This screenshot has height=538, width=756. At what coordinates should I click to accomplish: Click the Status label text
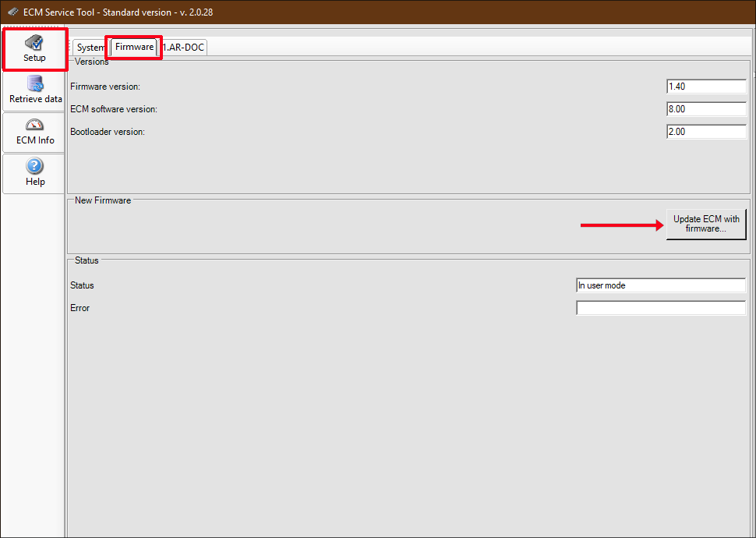pos(82,285)
